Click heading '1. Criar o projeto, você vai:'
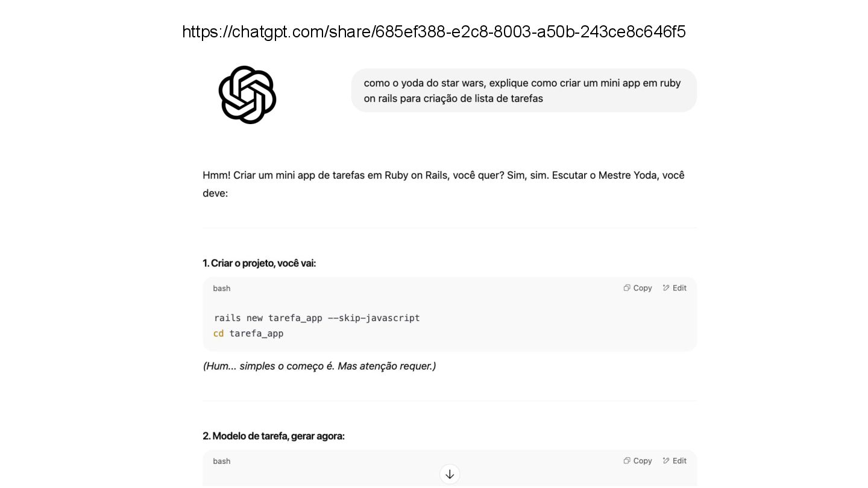868x488 pixels. click(x=259, y=263)
